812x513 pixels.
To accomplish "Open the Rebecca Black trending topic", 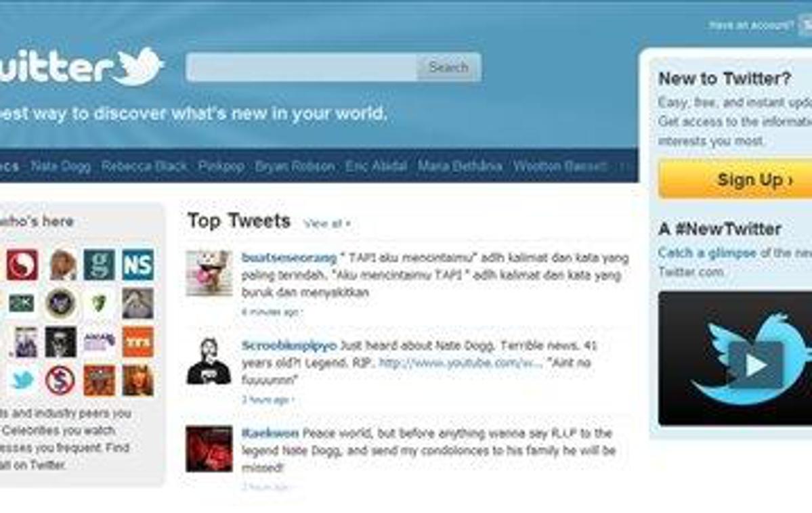I will [x=144, y=166].
